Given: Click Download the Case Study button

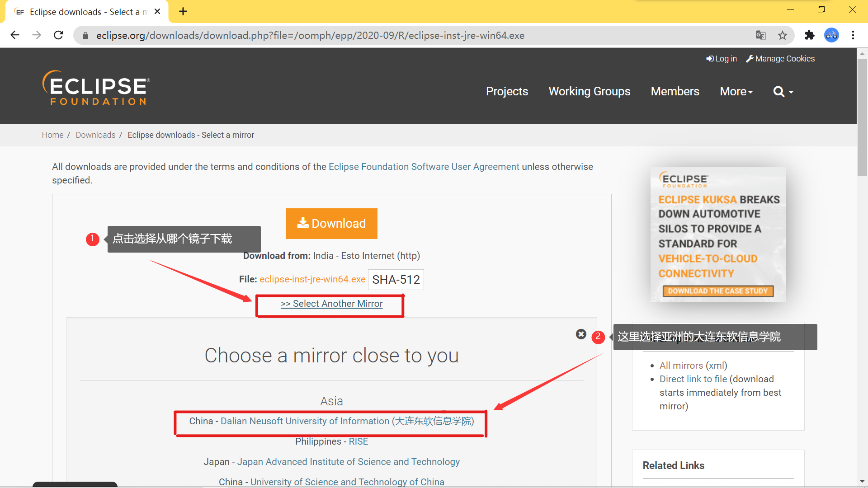Looking at the screenshot, I should click(x=718, y=291).
